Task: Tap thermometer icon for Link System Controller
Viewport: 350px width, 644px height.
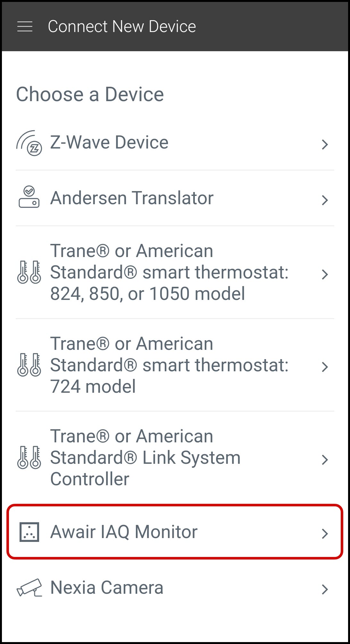Action: click(29, 458)
